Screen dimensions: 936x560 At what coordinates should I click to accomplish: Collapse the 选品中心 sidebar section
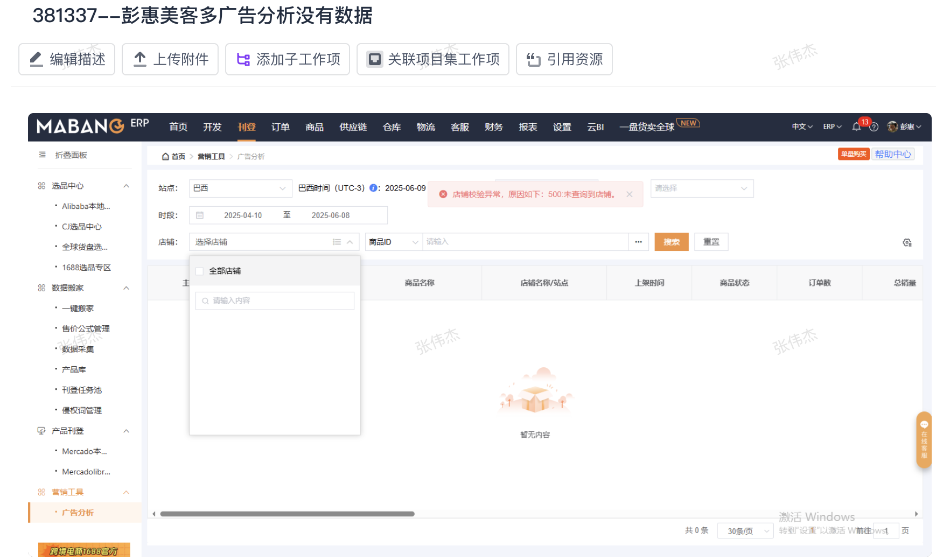tap(126, 186)
